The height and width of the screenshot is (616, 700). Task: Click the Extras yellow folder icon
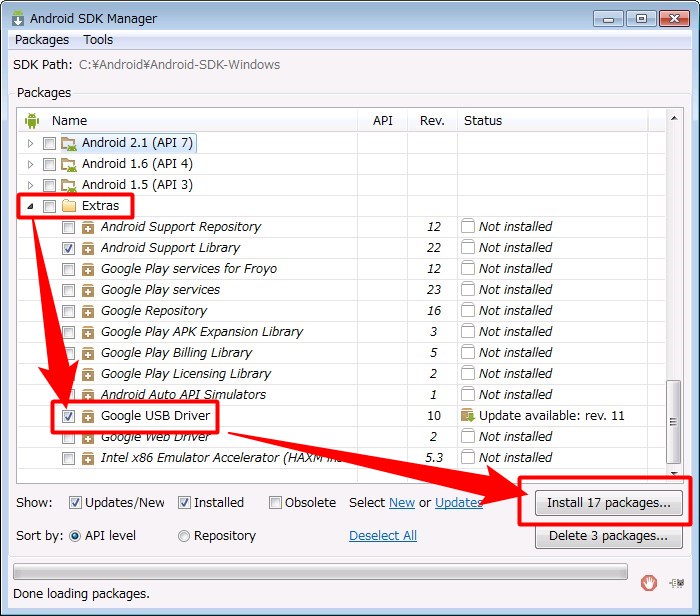69,206
